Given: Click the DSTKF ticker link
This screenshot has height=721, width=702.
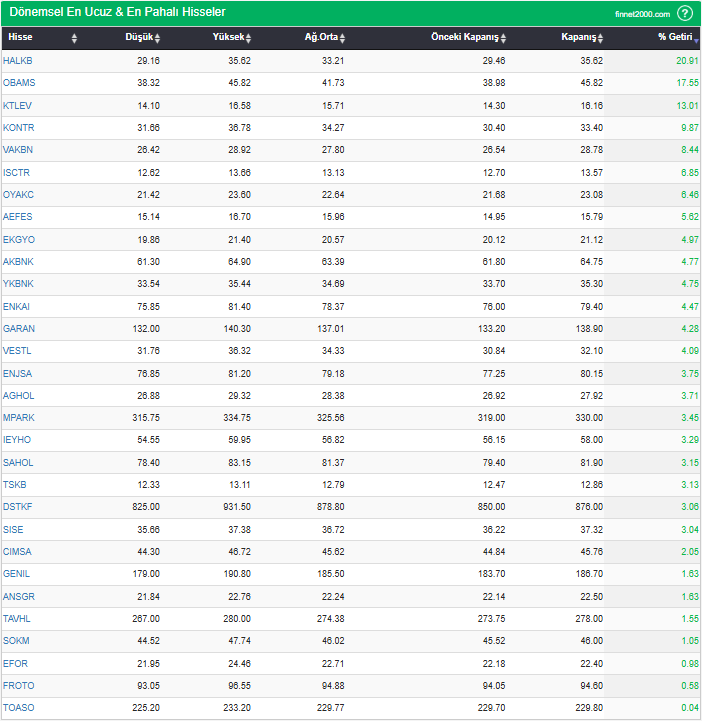Looking at the screenshot, I should [x=18, y=507].
